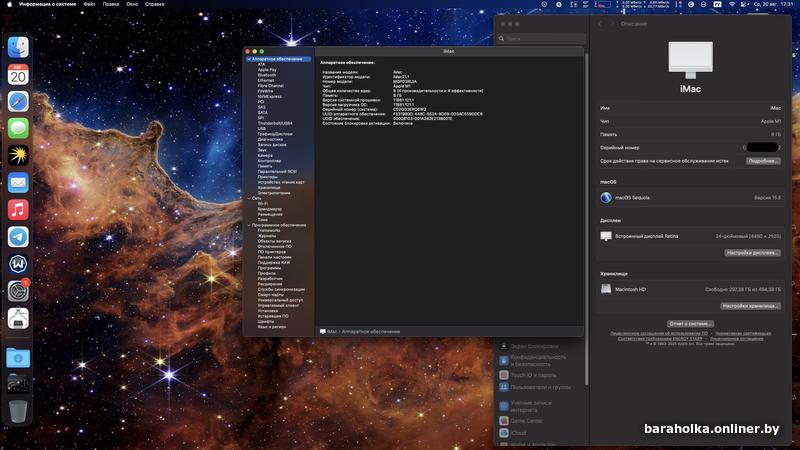Open the Control Center menu bar icon
Viewport: 800px width, 450px height.
[743, 4]
